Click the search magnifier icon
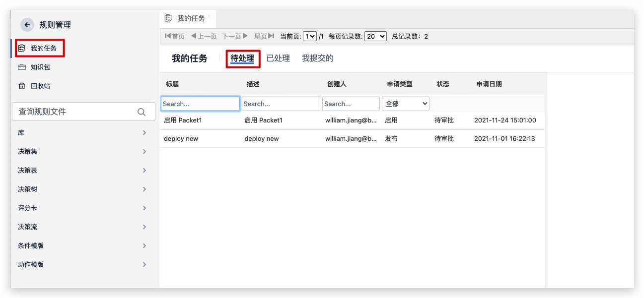Image resolution: width=644 pixels, height=298 pixels. click(x=142, y=112)
